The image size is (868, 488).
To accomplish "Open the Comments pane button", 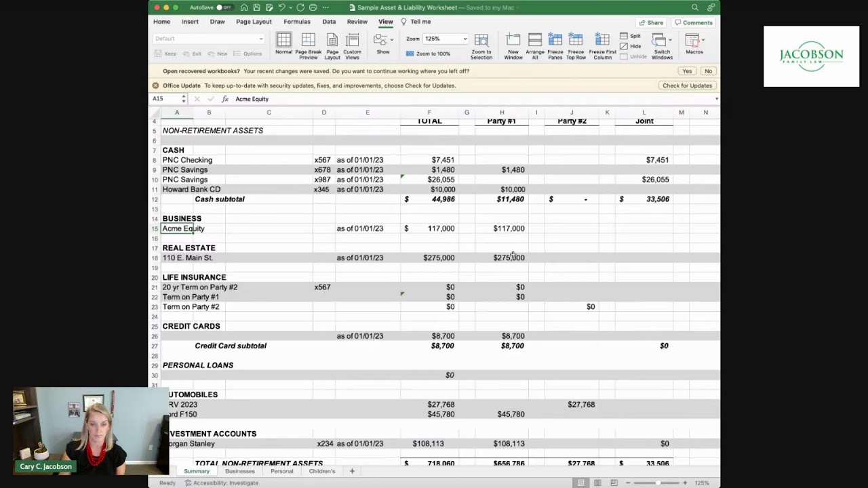I will coord(694,22).
